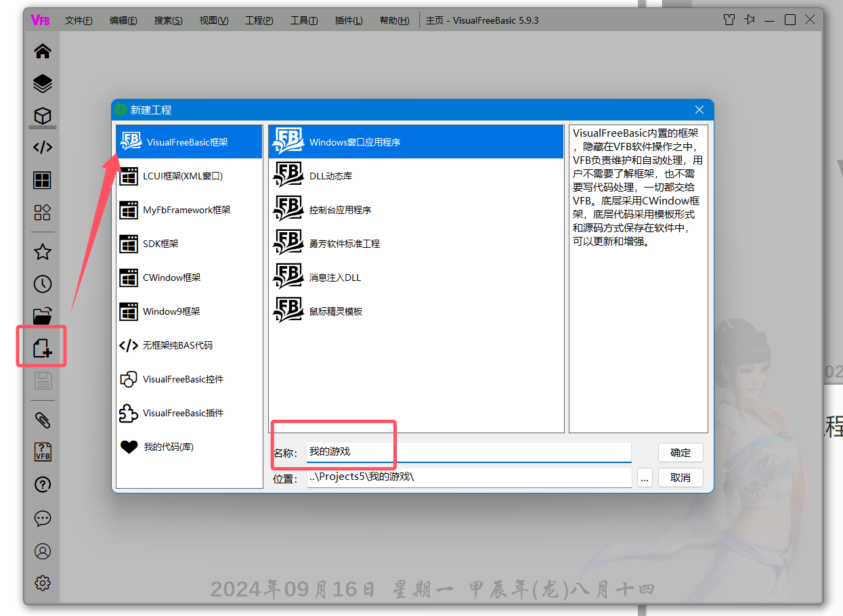This screenshot has height=616, width=843.
Task: Open the layers stack sidebar icon
Action: point(43,84)
